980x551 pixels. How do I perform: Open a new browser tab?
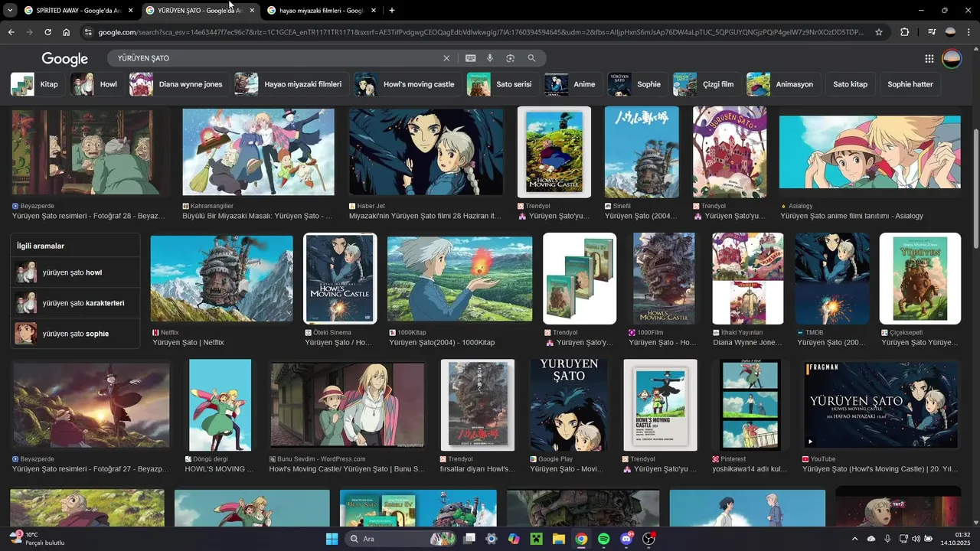pos(392,11)
